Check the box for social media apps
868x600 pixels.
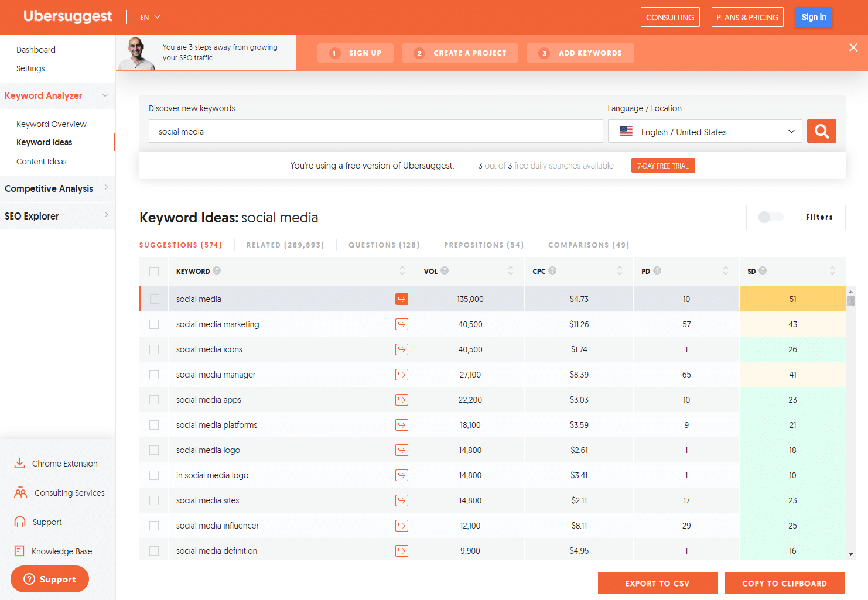(154, 400)
